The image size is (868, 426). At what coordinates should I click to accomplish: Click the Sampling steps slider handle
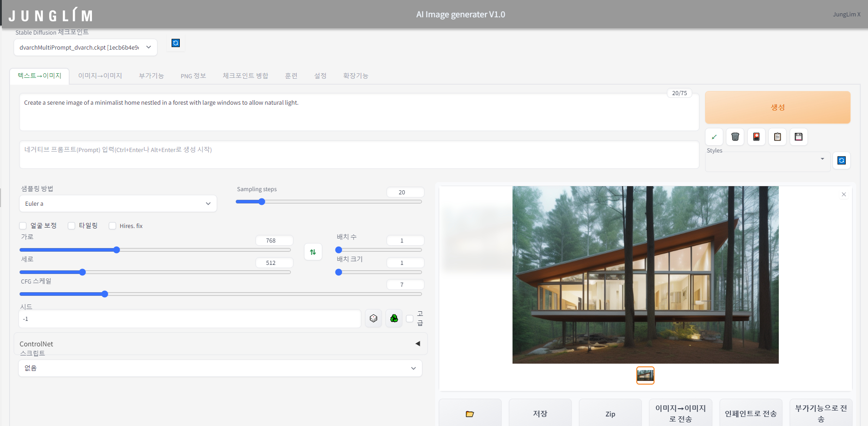(x=262, y=202)
